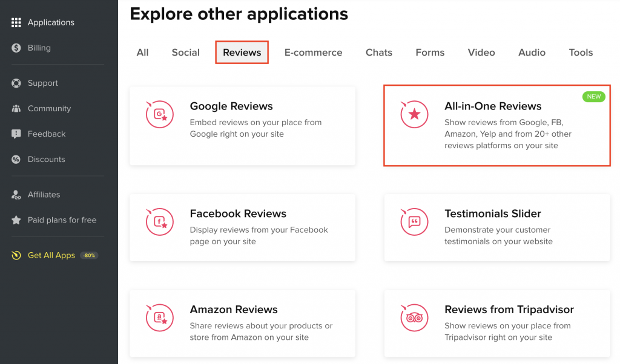The width and height of the screenshot is (620, 364).
Task: Open the Testimonials Slider title
Action: (x=493, y=213)
